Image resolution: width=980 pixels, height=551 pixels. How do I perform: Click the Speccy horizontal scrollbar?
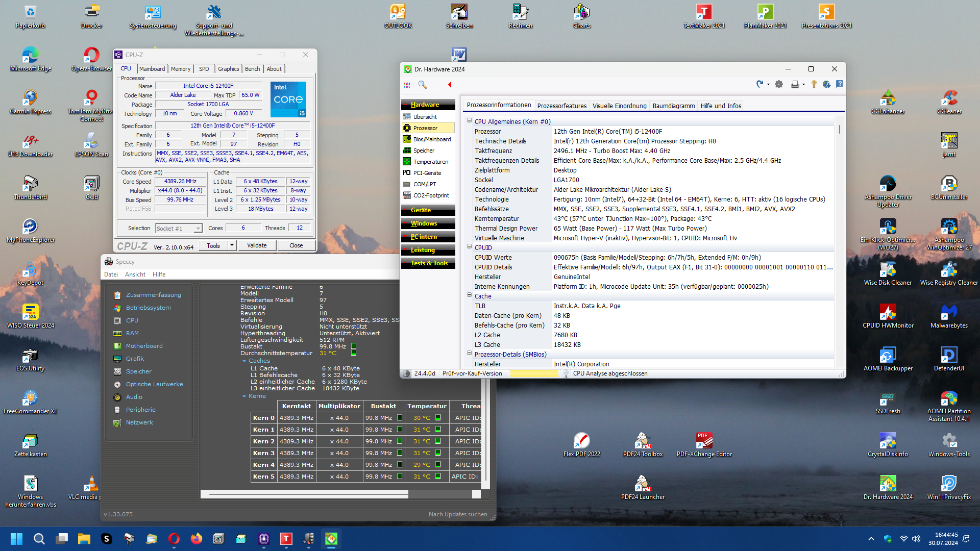pyautogui.click(x=306, y=494)
